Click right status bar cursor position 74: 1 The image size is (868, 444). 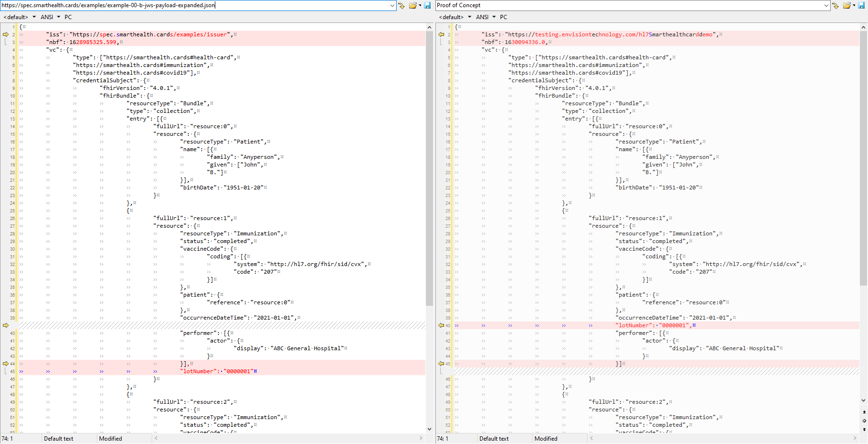(x=443, y=439)
